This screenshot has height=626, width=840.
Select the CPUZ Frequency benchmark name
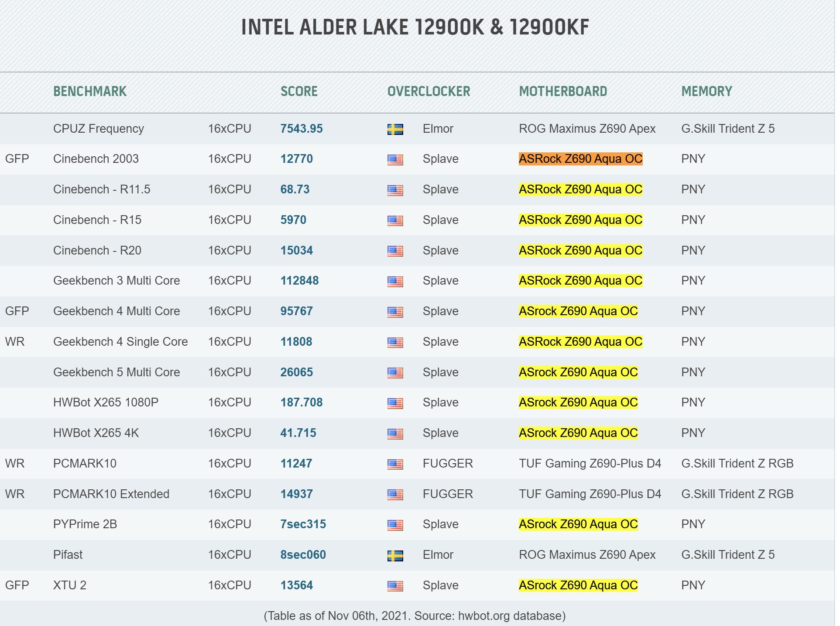coord(99,129)
